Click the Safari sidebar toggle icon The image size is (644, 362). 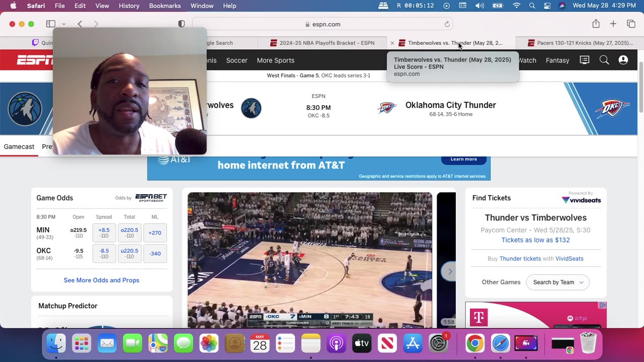coord(51,24)
